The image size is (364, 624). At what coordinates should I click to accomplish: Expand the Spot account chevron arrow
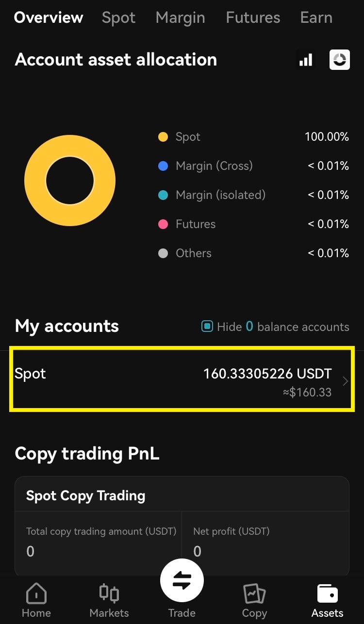pos(345,381)
